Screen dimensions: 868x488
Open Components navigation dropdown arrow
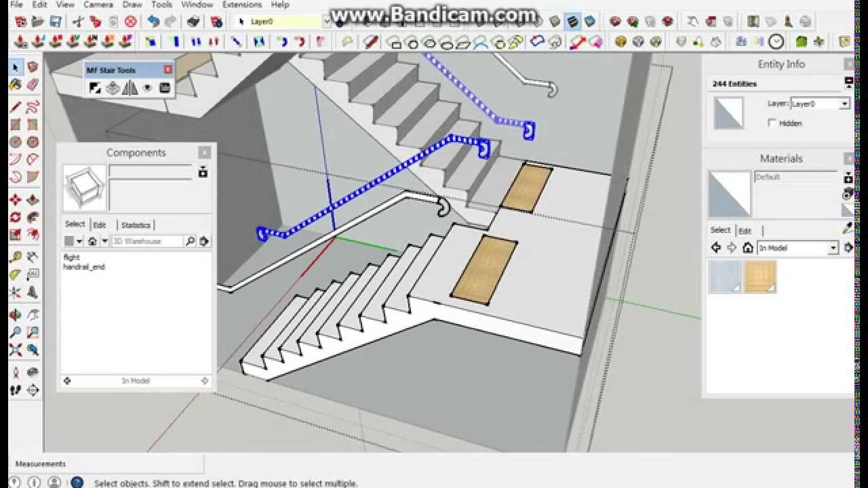[104, 241]
